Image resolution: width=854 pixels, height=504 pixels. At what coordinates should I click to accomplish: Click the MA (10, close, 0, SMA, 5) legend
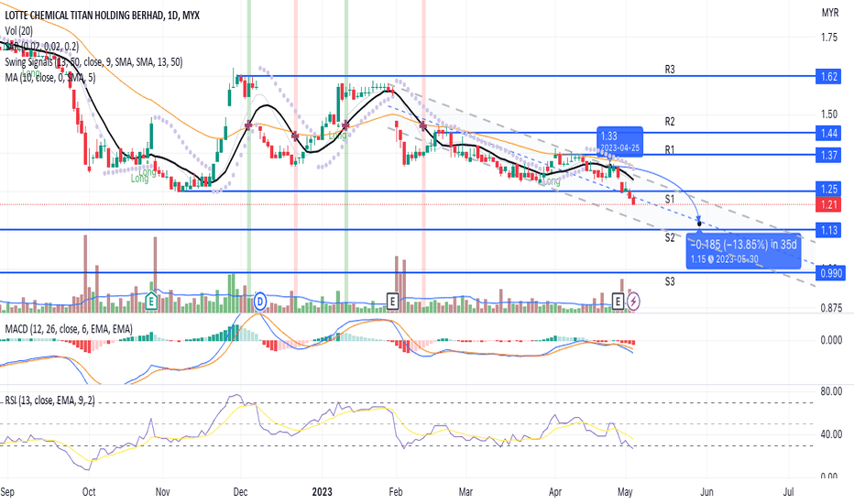click(49, 77)
